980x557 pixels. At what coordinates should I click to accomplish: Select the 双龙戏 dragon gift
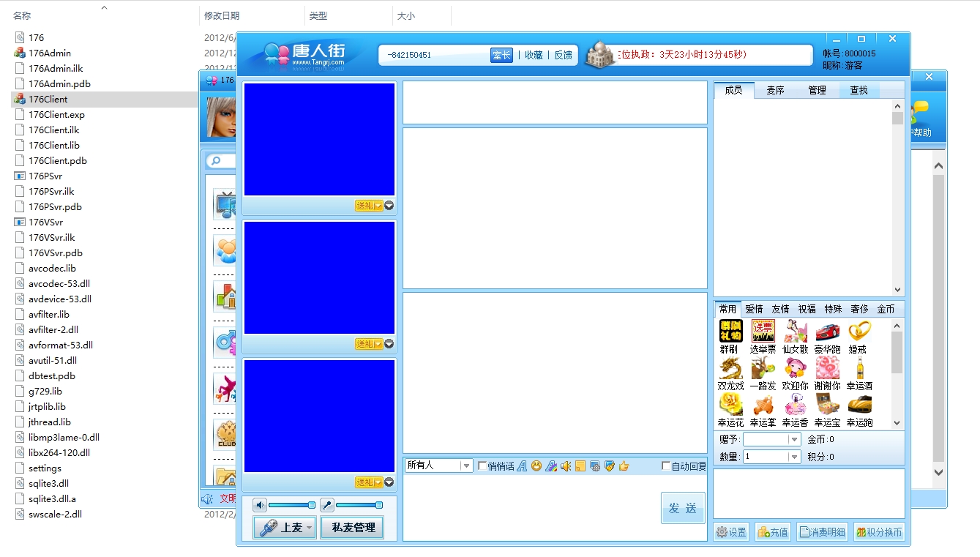[x=730, y=367]
